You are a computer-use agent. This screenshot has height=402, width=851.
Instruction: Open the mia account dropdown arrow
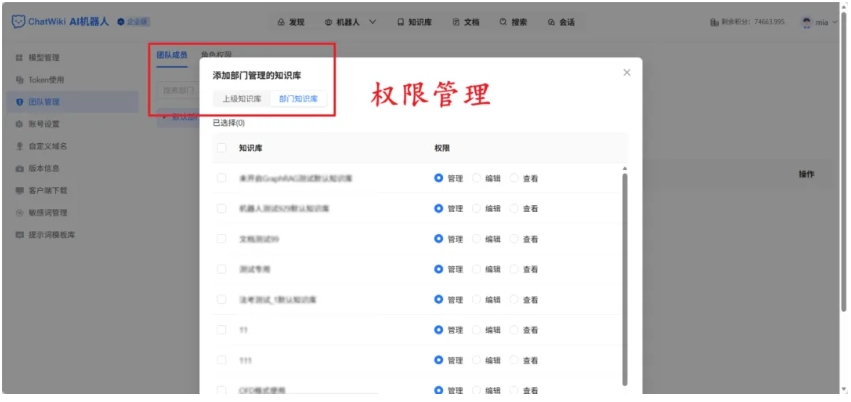(835, 23)
